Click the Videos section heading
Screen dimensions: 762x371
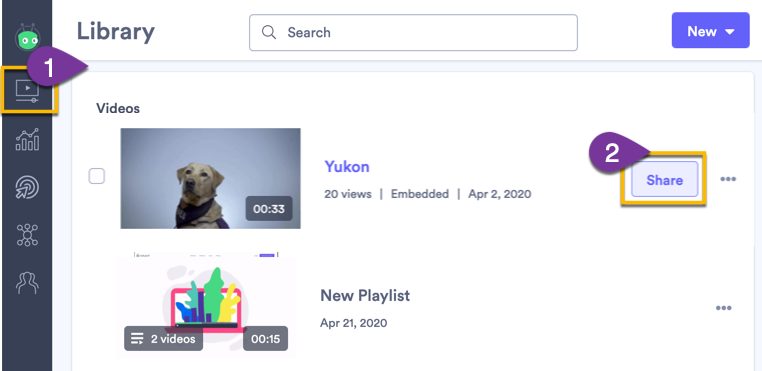tap(118, 108)
